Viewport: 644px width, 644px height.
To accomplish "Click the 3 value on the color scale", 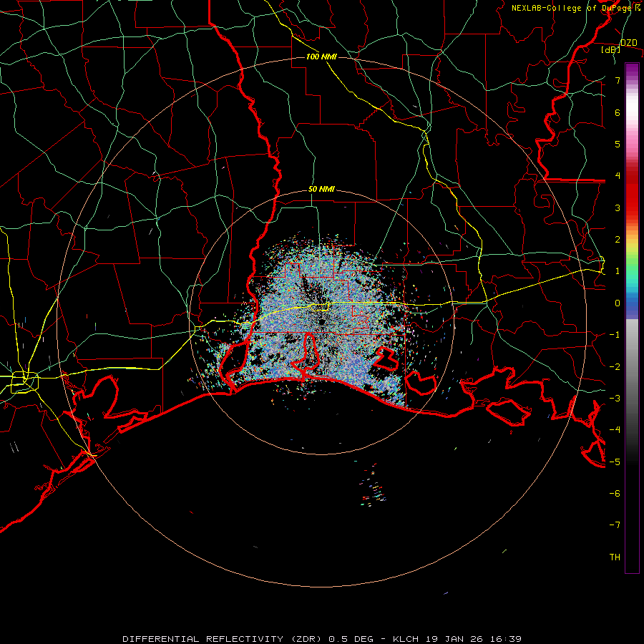I will pyautogui.click(x=618, y=208).
